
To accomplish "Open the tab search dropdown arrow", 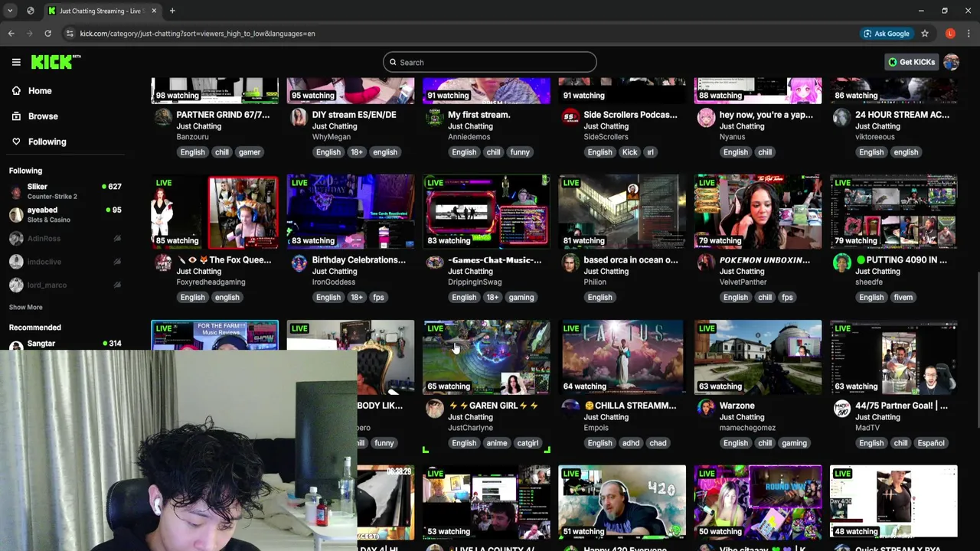I will pos(10,11).
